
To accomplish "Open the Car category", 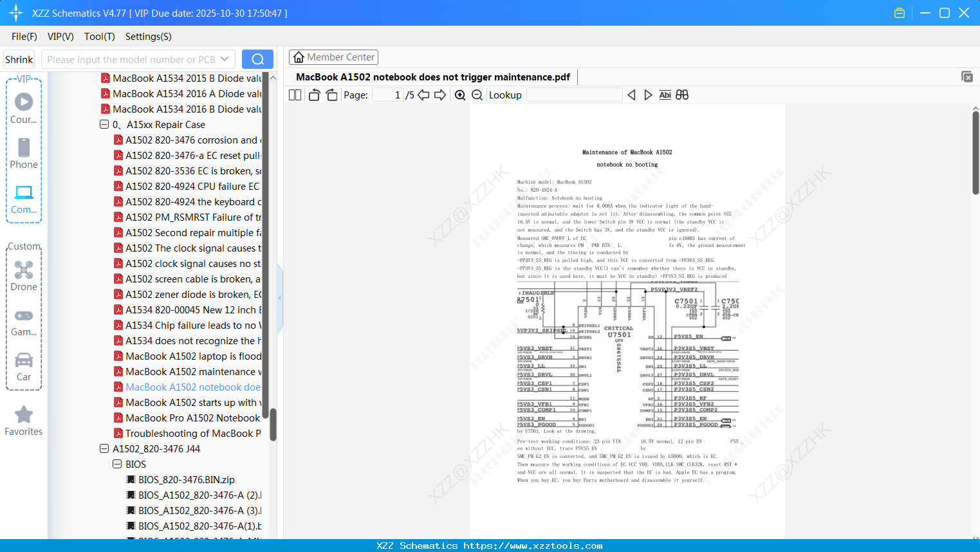I will (24, 367).
